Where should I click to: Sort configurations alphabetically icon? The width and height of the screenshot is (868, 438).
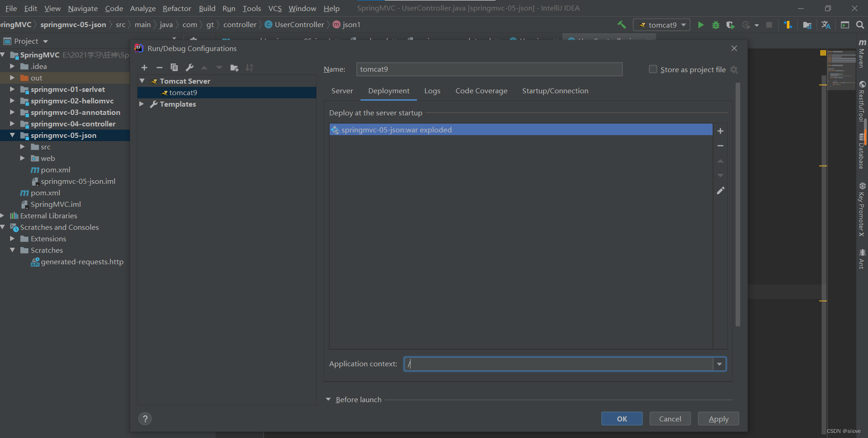[249, 68]
